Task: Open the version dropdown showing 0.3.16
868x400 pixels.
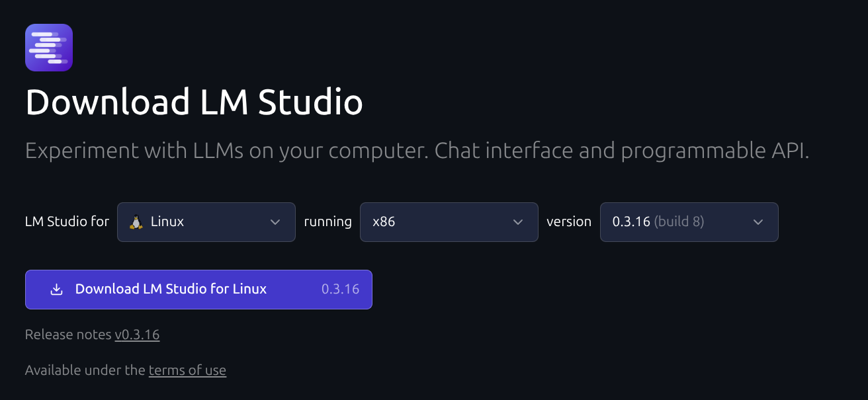Action: tap(689, 222)
